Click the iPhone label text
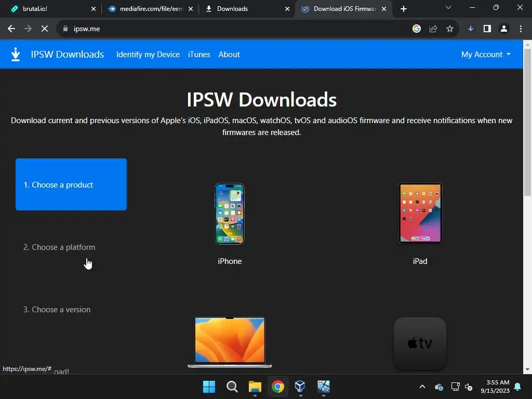The image size is (532, 399). [230, 261]
